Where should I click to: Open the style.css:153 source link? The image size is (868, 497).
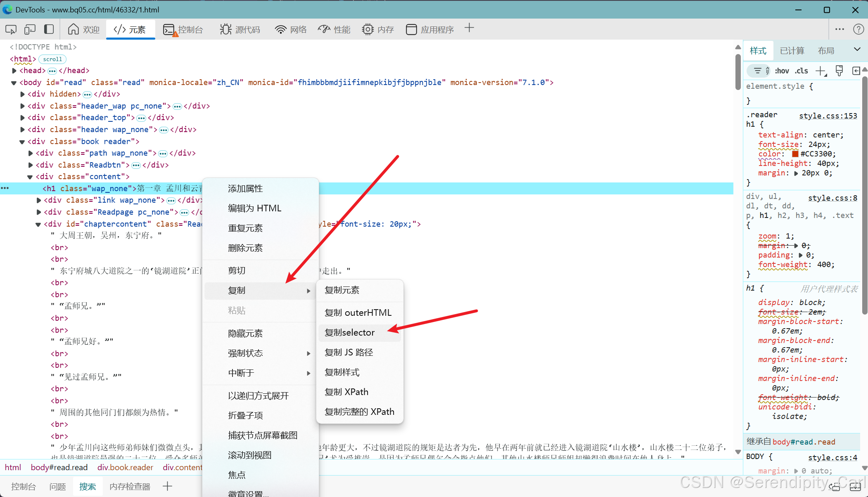coord(828,116)
